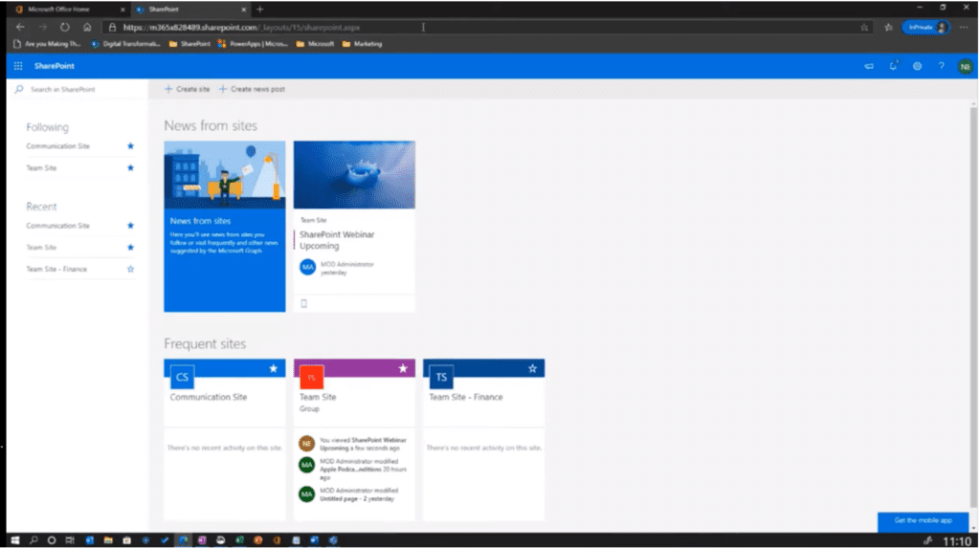Image resolution: width=980 pixels, height=548 pixels.
Task: Open the Windows Start button
Action: click(x=15, y=540)
